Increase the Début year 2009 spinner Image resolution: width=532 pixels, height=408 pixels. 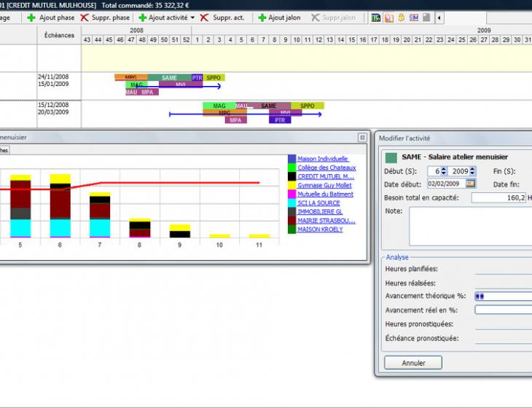click(x=472, y=169)
